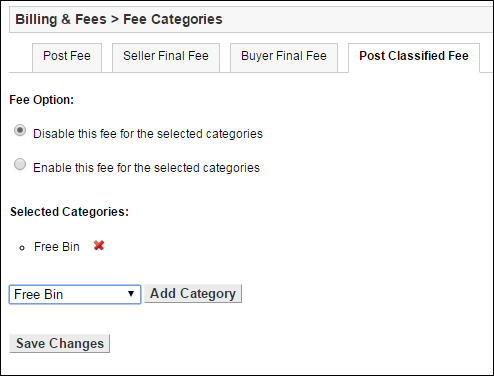The width and height of the screenshot is (494, 376).
Task: Select the Buyer Final Fee tab
Action: coord(284,57)
